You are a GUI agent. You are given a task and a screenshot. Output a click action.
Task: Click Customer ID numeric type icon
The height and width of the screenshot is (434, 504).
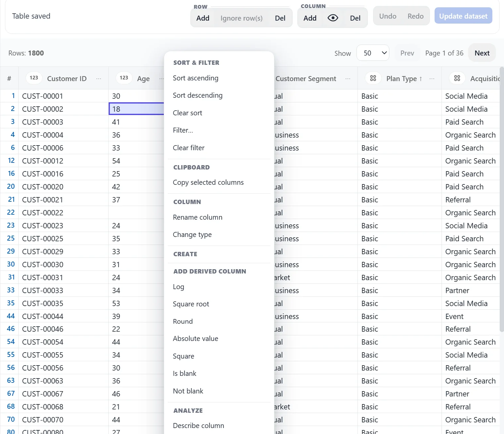coord(34,78)
